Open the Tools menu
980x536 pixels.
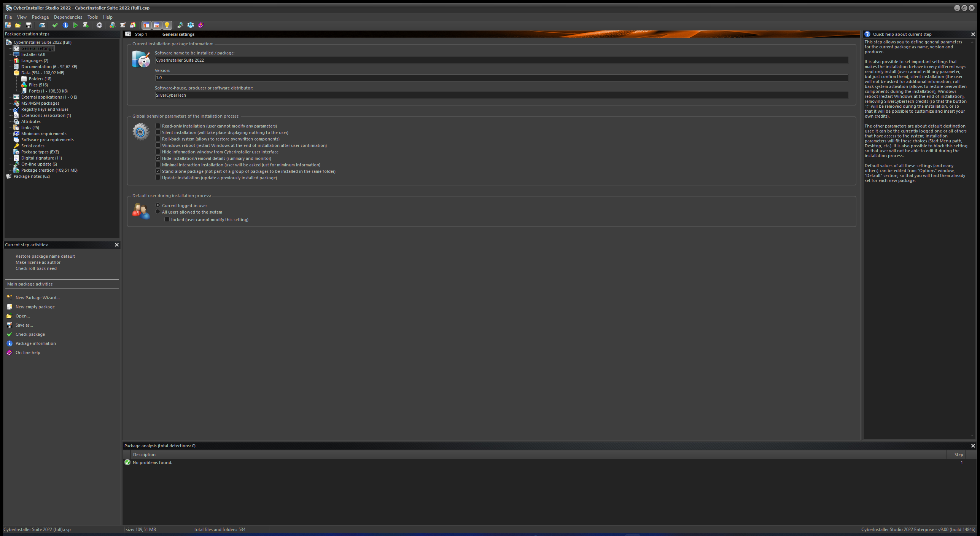(x=92, y=17)
